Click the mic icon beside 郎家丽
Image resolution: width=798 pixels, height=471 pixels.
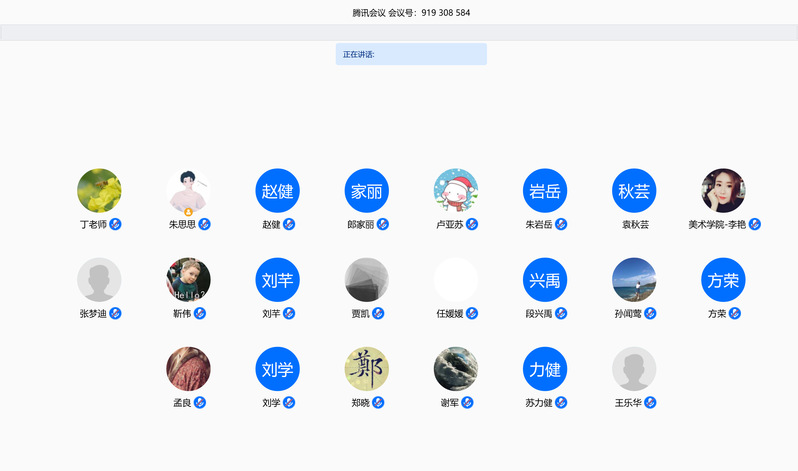(x=382, y=224)
